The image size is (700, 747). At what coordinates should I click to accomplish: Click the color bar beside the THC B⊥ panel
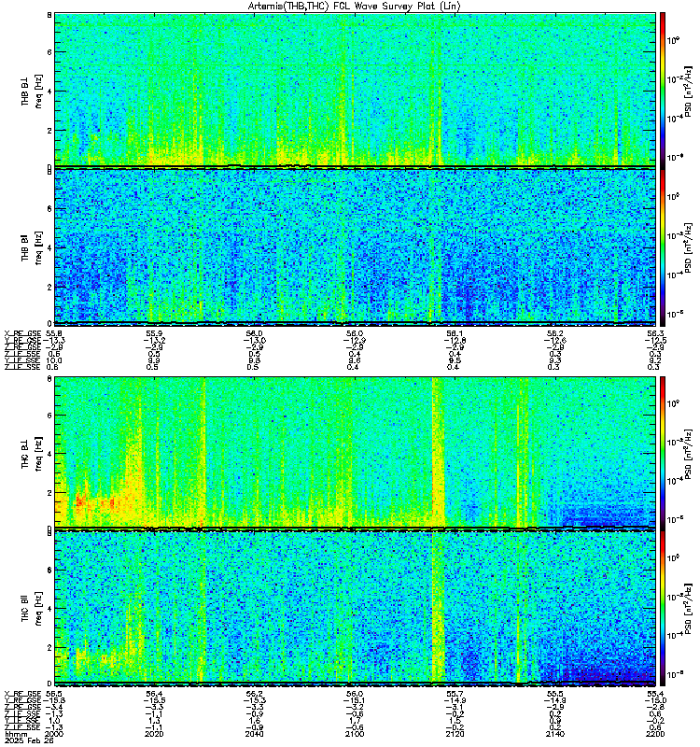point(662,452)
